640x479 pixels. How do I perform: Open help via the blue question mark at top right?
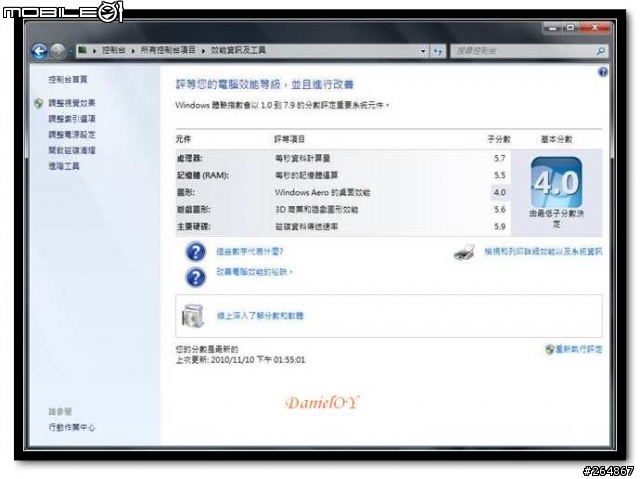602,73
